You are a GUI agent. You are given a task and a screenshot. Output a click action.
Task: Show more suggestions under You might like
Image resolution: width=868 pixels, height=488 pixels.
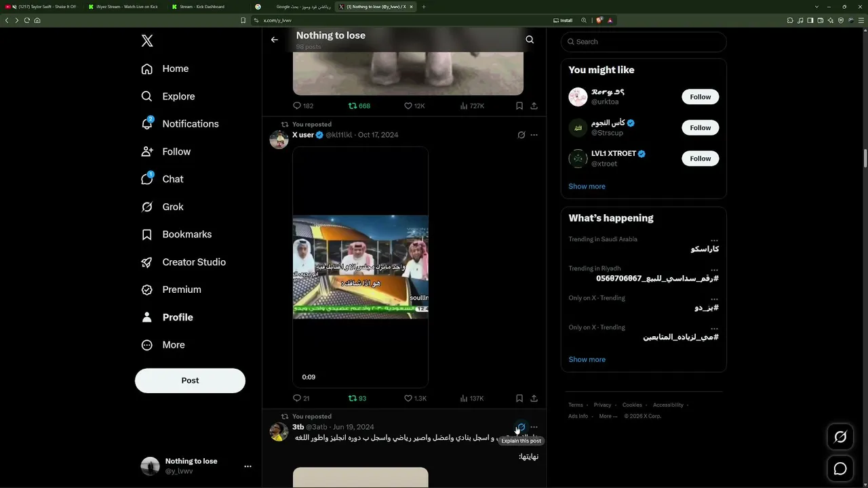pyautogui.click(x=587, y=186)
